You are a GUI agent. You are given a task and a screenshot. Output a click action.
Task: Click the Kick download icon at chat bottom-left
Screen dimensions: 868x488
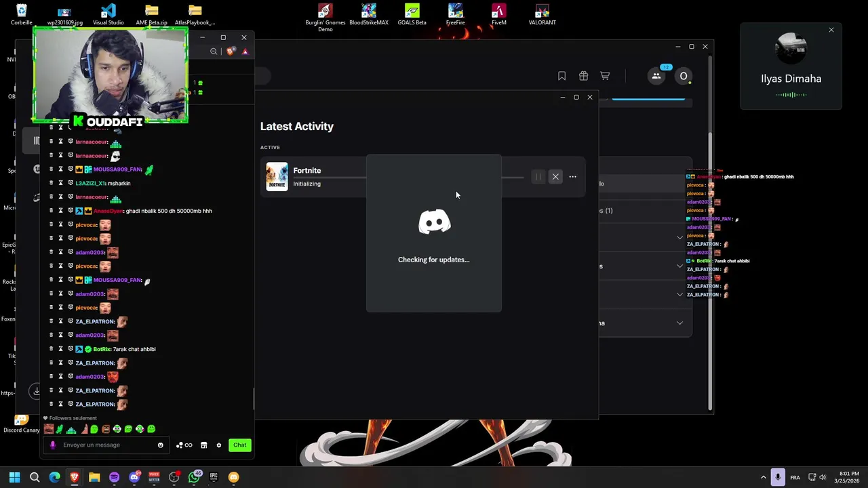click(37, 391)
